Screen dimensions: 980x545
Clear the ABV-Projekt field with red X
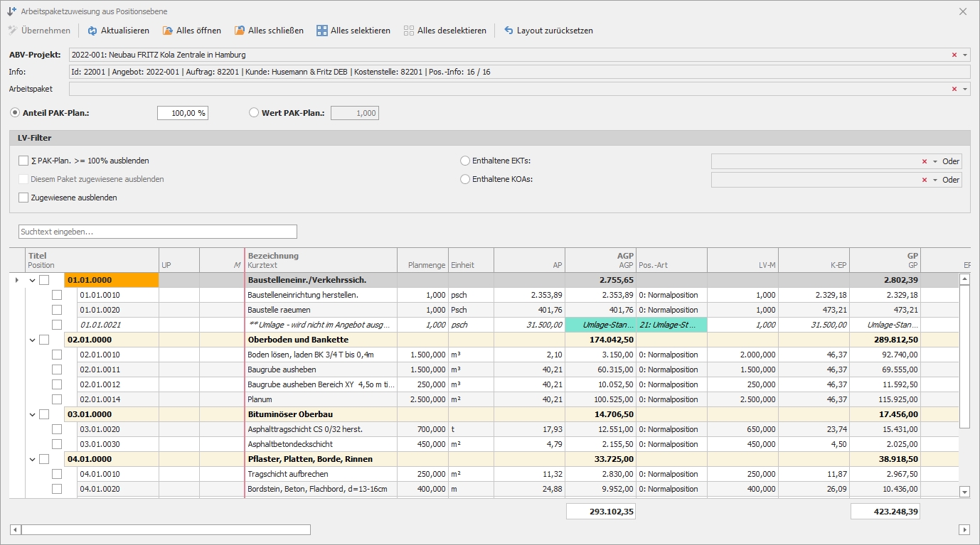pos(954,55)
